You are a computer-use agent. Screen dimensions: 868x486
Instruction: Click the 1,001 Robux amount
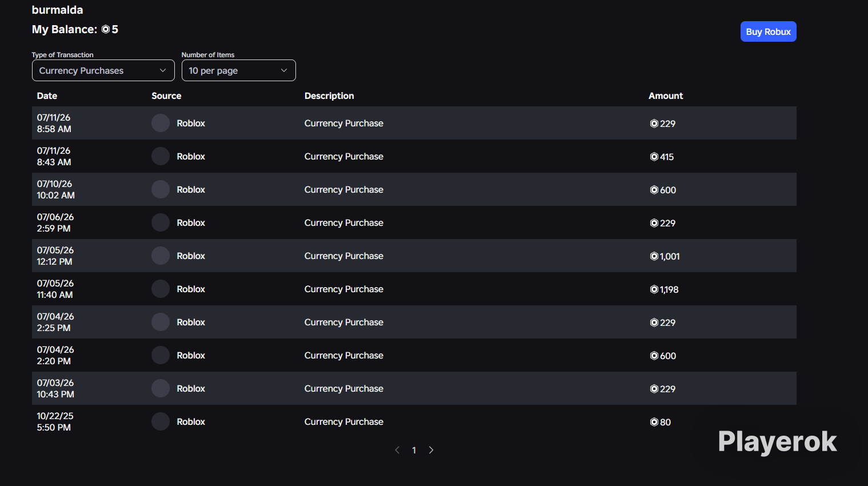click(665, 256)
